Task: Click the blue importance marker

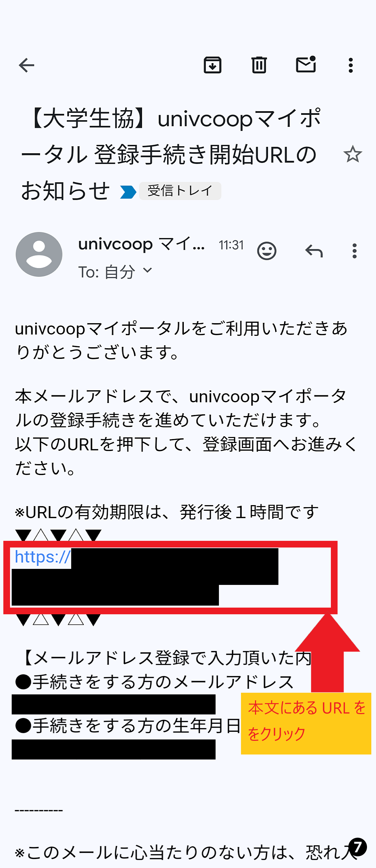Action: [128, 192]
